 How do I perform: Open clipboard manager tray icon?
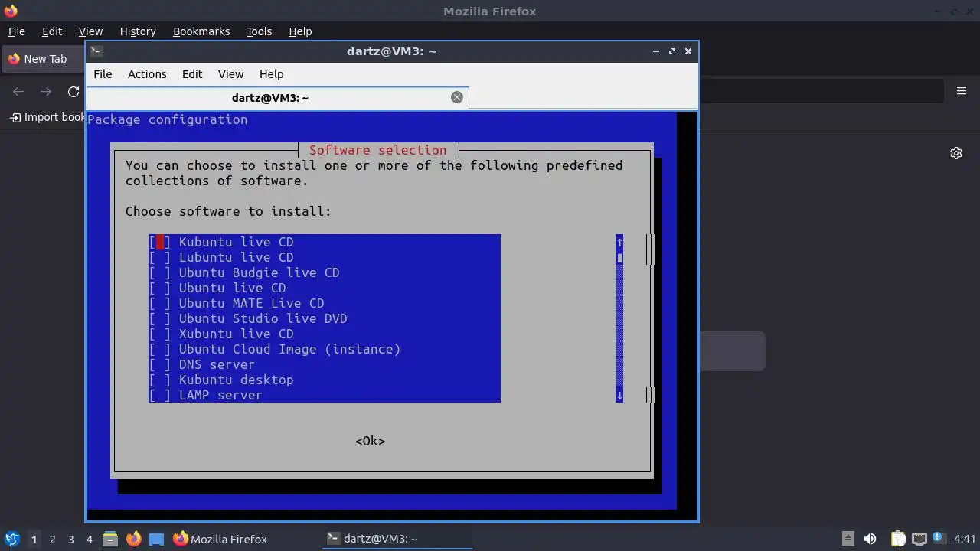tap(898, 539)
